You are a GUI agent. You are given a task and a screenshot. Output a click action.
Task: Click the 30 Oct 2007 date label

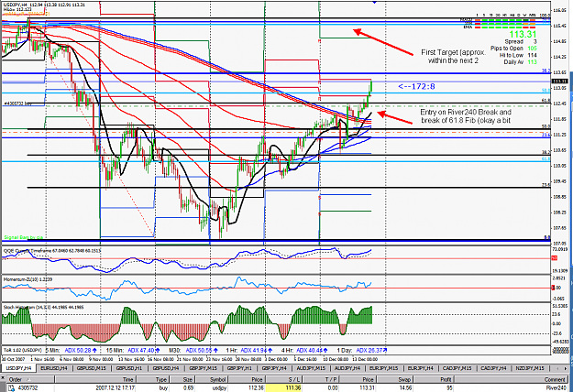pyautogui.click(x=13, y=360)
